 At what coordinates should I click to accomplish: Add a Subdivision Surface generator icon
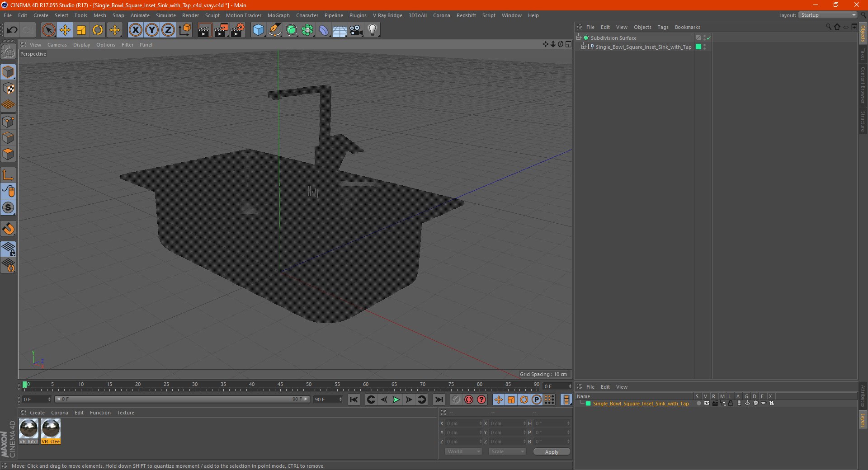(291, 30)
